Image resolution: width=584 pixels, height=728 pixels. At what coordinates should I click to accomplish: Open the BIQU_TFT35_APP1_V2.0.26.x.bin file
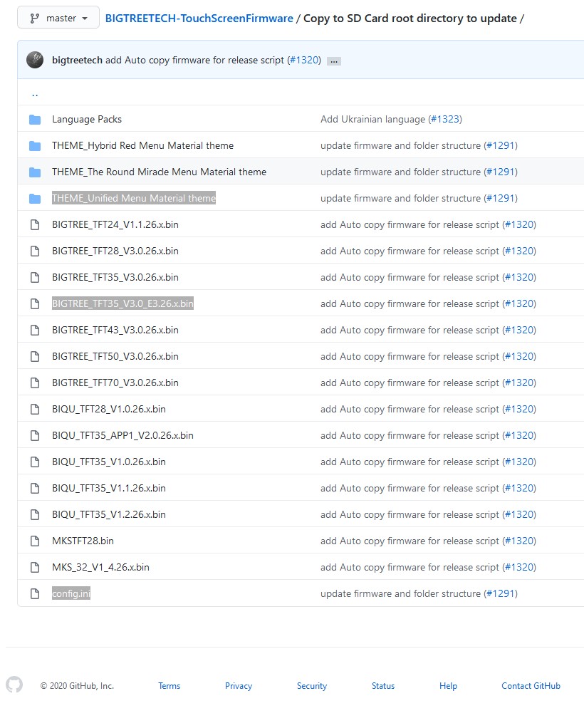[122, 435]
